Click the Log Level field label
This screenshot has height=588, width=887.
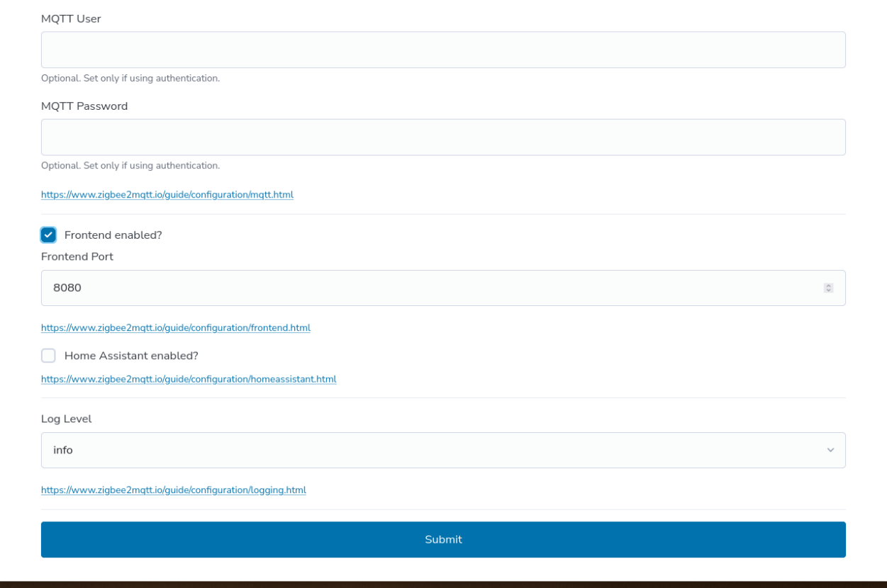[66, 419]
